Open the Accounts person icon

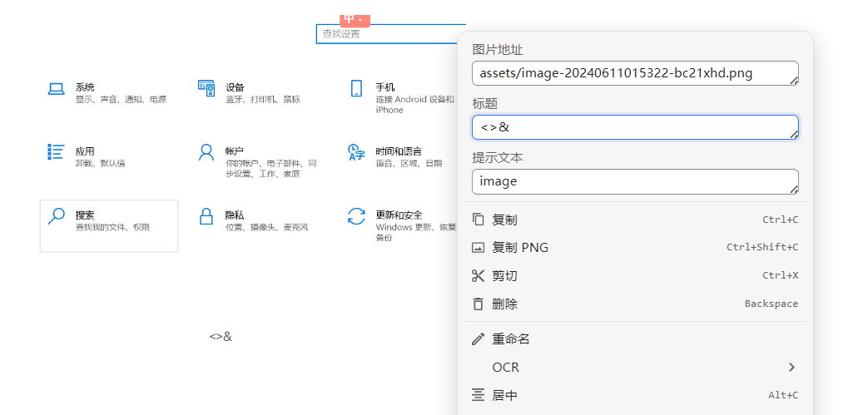point(206,152)
